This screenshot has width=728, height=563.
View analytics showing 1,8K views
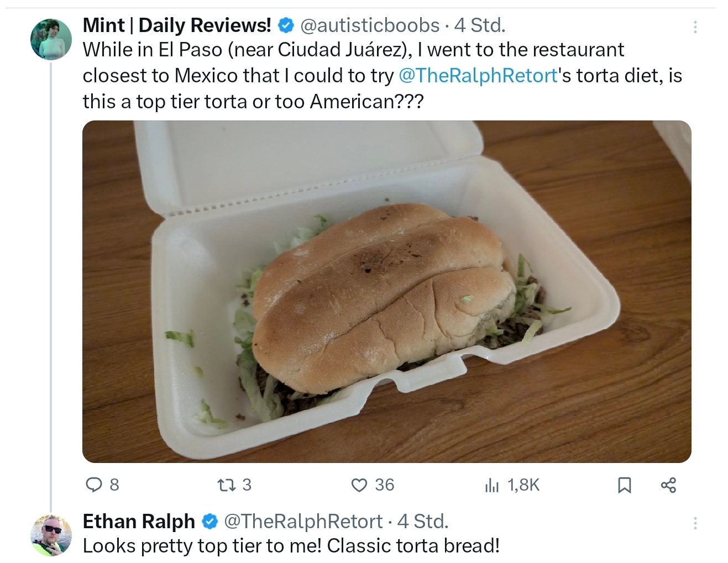[512, 485]
